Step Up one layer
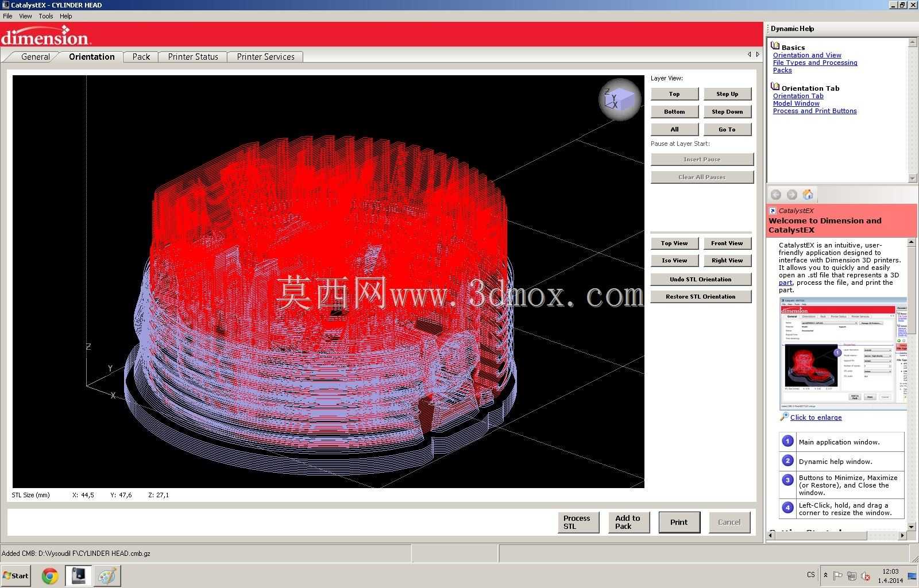Screen dimensions: 919x588 [x=728, y=94]
